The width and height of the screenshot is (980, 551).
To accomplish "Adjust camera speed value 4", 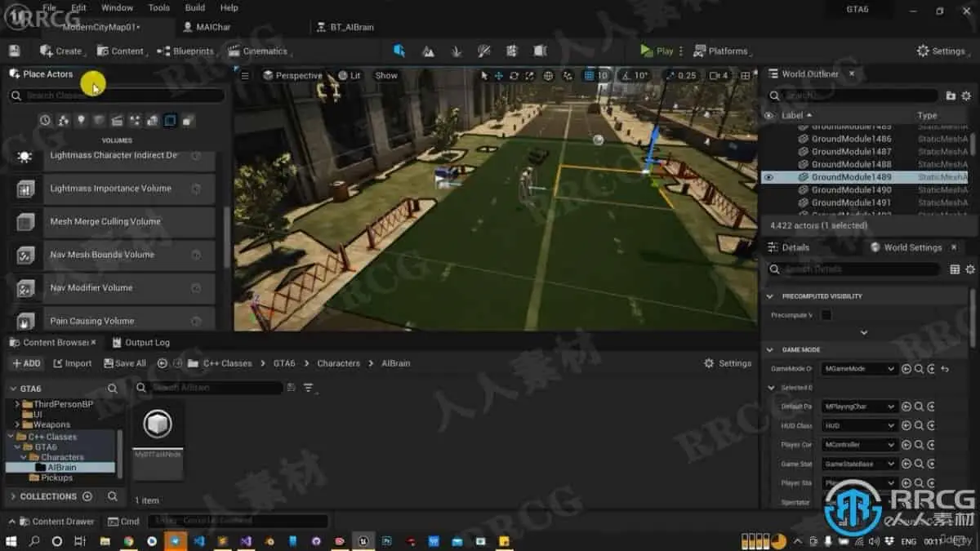I will tap(719, 75).
